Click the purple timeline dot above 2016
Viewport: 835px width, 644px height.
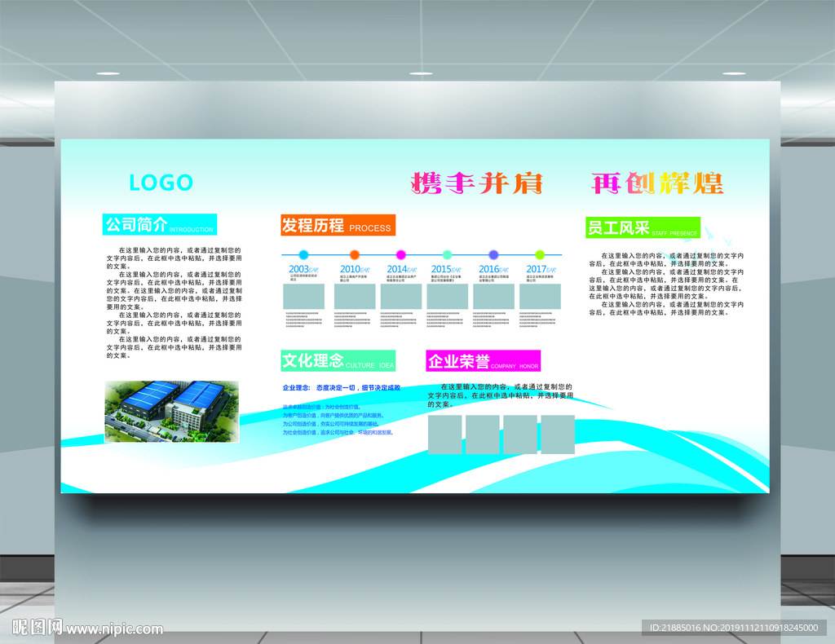(493, 255)
